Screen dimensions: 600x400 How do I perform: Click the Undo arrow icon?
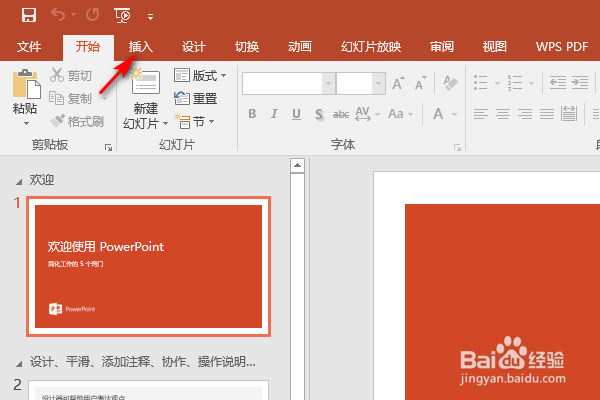tap(58, 15)
